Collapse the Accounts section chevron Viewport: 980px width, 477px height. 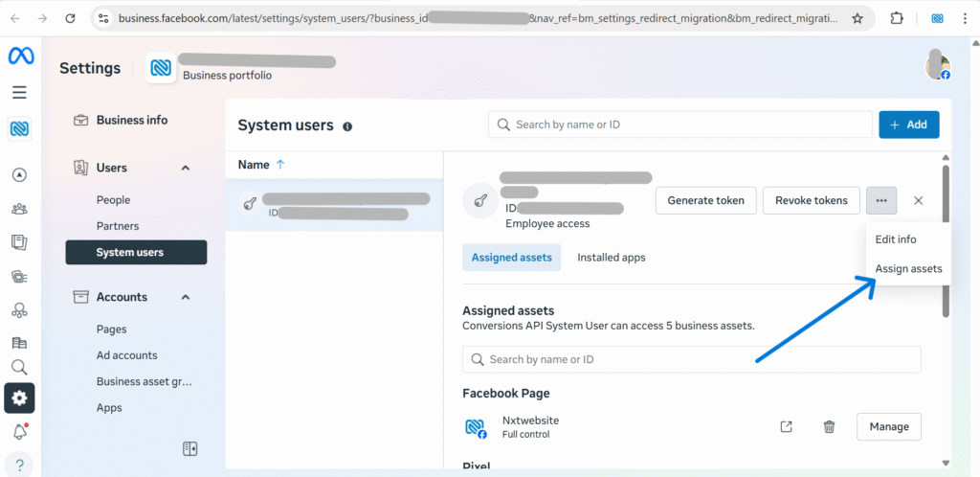click(x=186, y=297)
